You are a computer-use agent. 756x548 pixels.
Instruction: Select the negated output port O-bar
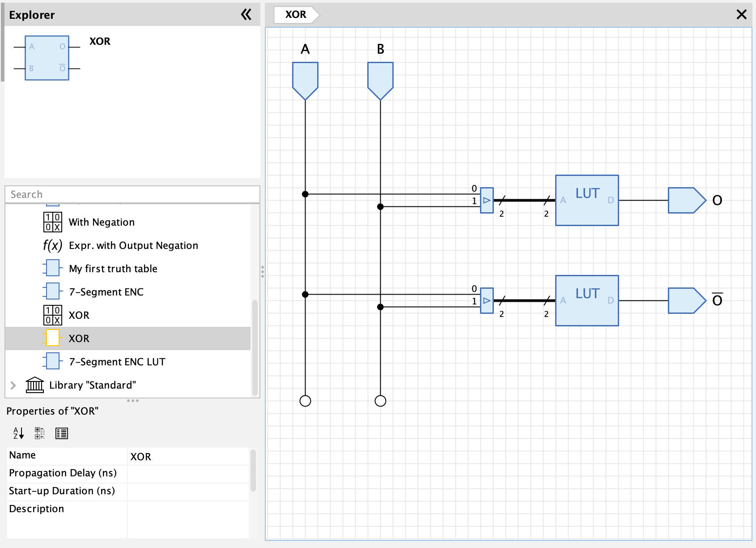point(687,300)
